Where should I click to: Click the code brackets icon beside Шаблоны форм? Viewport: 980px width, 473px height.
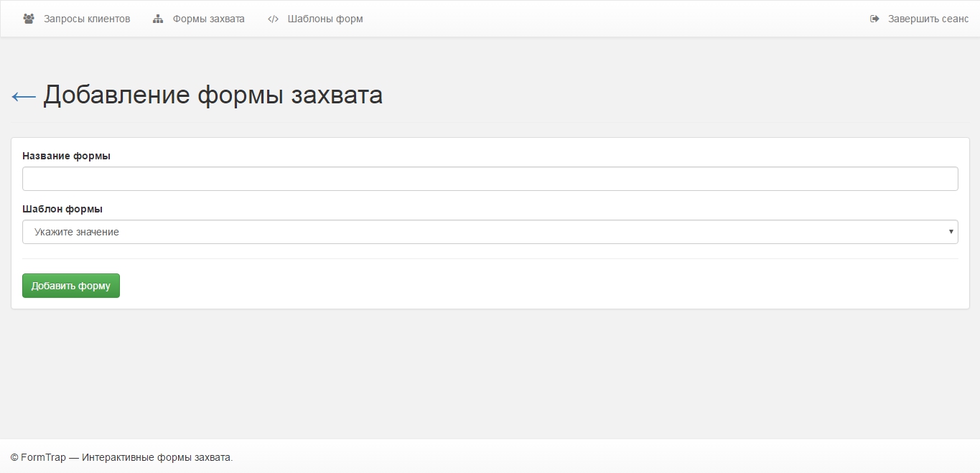(273, 19)
